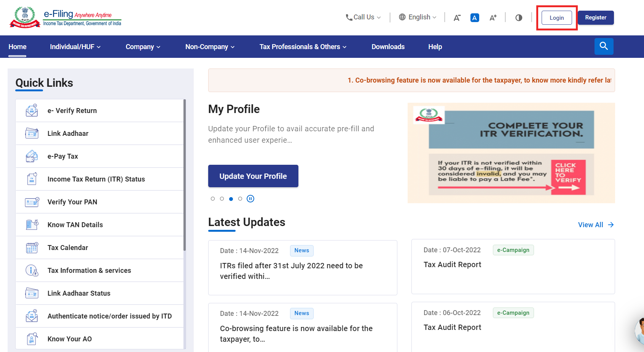Image resolution: width=644 pixels, height=352 pixels.
Task: Open the Co-browsing feature news card
Action: pyautogui.click(x=303, y=328)
